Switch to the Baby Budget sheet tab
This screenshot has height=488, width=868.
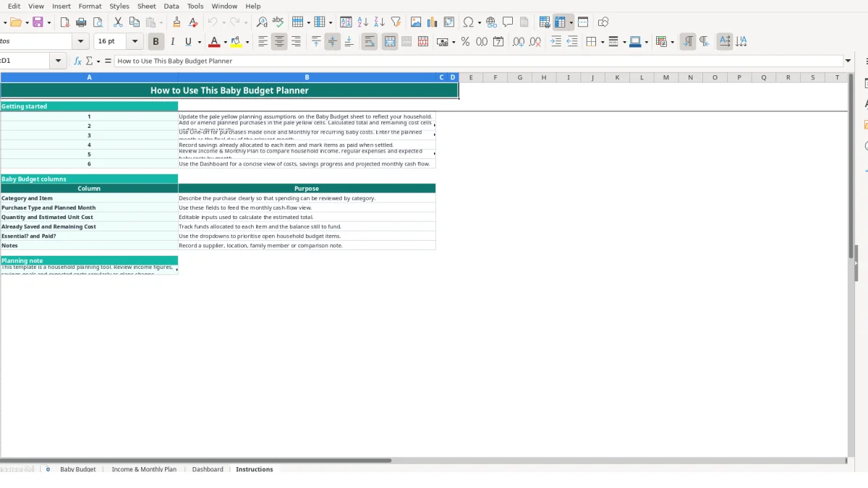[x=78, y=469]
